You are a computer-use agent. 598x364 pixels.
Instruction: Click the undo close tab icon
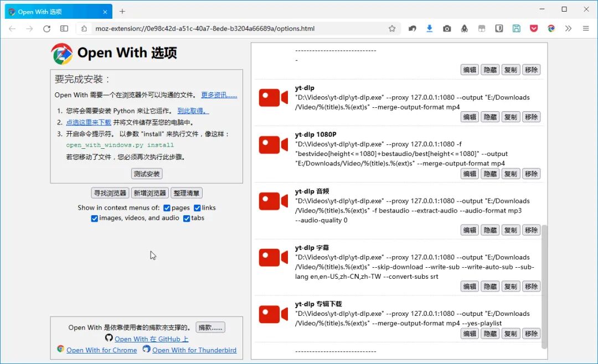(413, 29)
